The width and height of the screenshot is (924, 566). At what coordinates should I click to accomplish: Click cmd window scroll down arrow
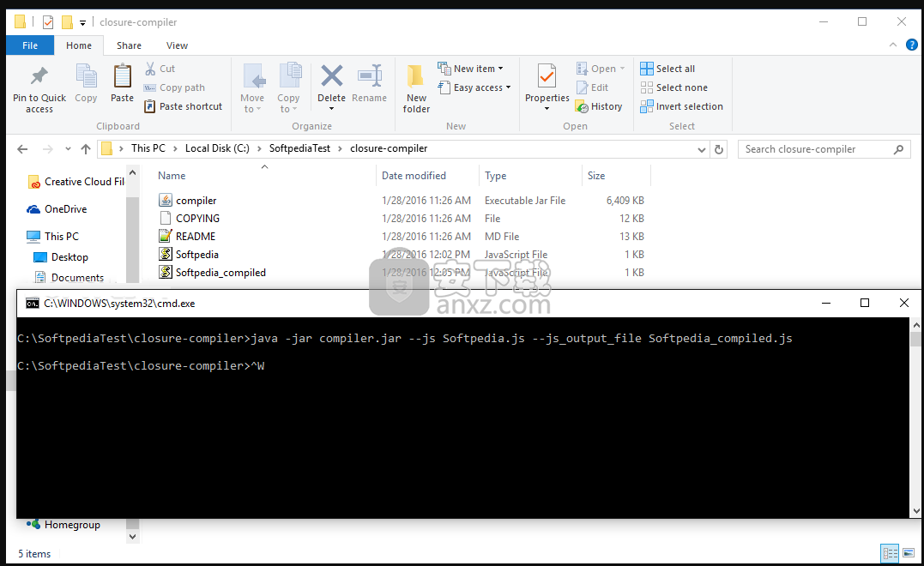(915, 510)
